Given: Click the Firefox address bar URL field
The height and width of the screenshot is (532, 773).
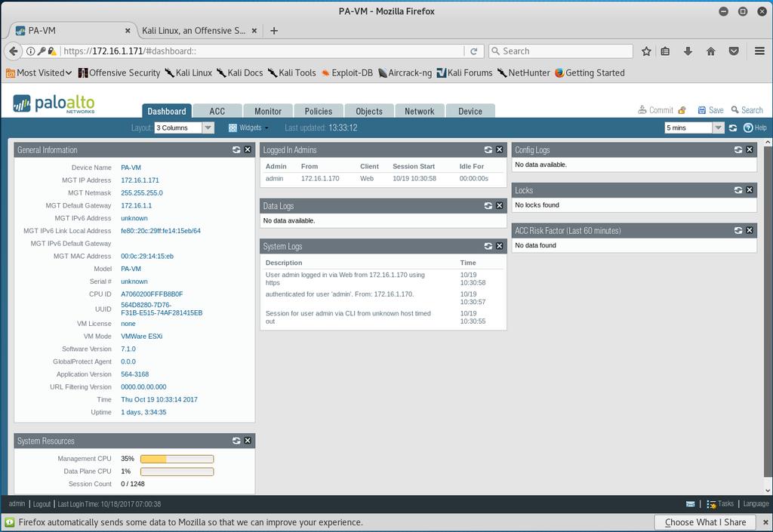Looking at the screenshot, I should (263, 51).
